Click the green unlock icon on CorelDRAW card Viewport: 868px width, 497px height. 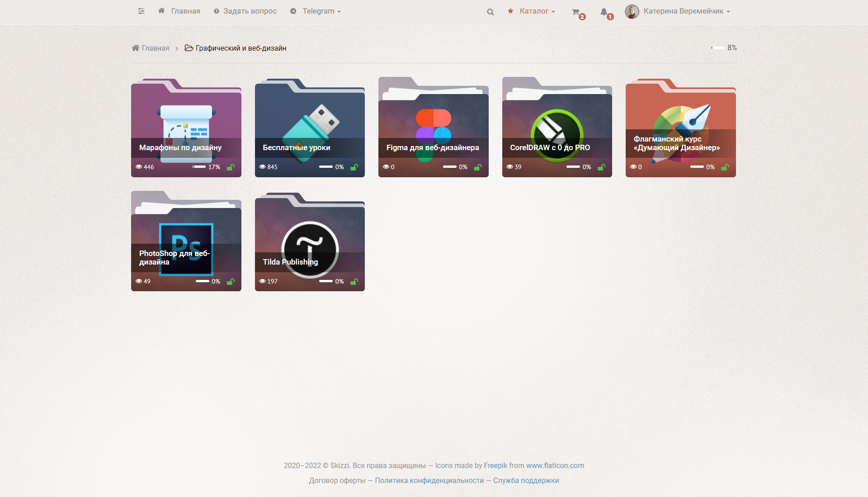601,167
